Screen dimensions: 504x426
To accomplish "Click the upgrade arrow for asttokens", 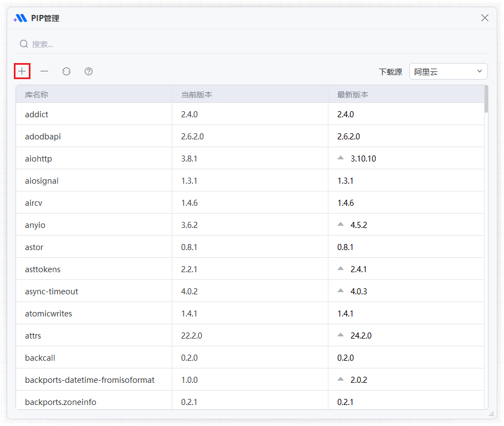I will coord(341,268).
